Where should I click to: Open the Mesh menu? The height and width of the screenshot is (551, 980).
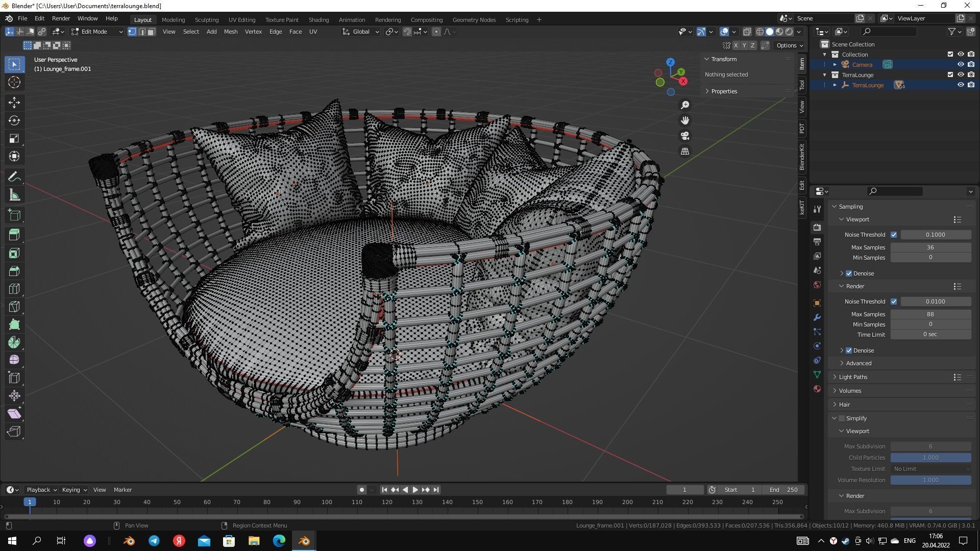[230, 32]
